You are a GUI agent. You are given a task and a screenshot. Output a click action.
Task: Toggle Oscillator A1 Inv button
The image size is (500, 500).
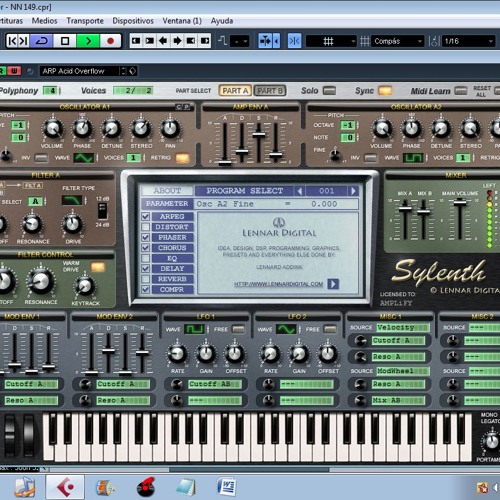click(x=41, y=158)
